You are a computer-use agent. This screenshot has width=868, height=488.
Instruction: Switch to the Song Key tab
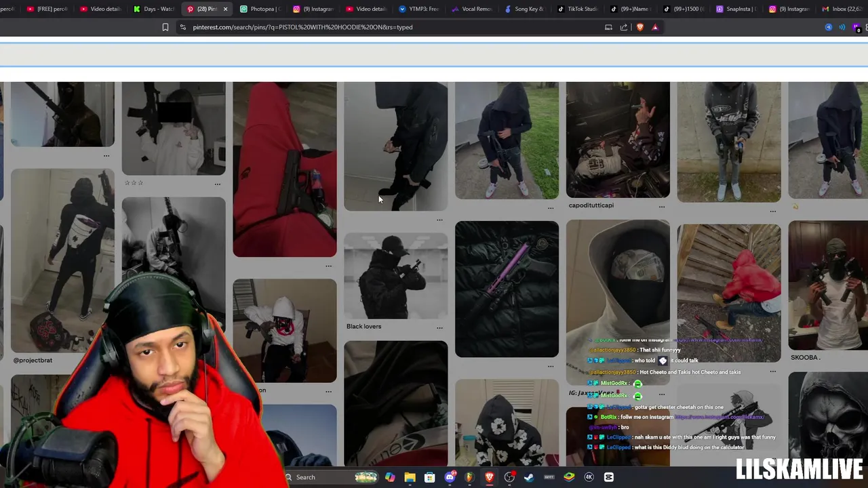tap(525, 9)
